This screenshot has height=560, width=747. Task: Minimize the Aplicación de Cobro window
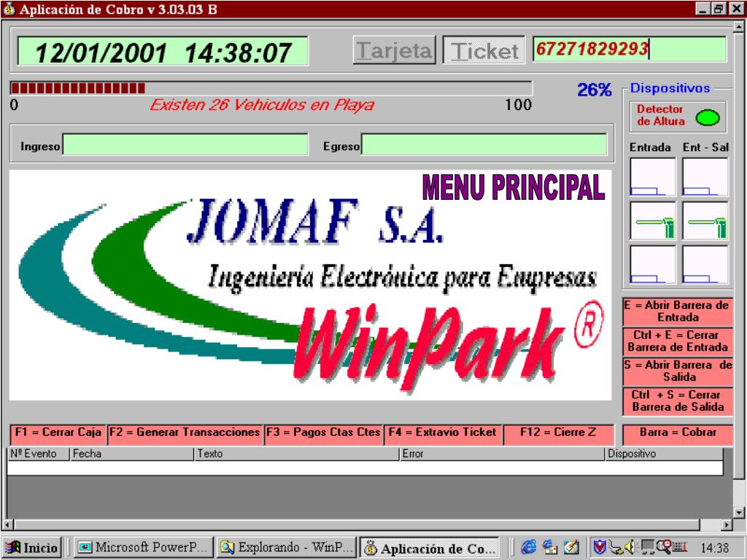pyautogui.click(x=703, y=9)
